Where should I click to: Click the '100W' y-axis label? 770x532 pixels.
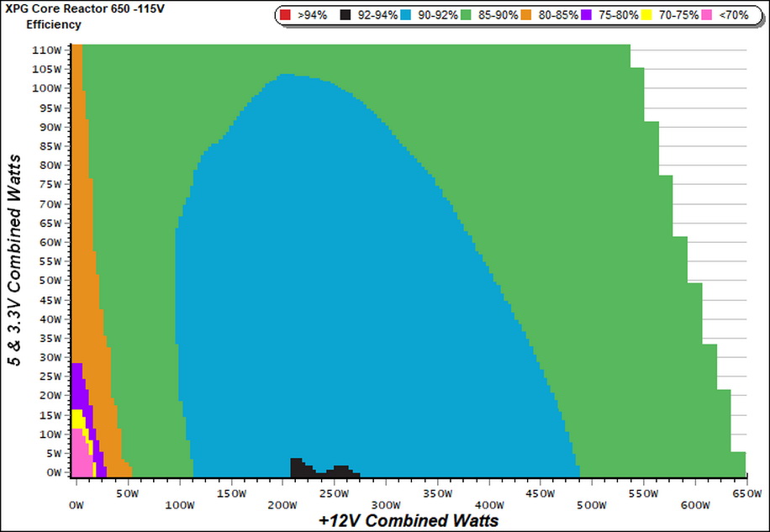point(47,88)
